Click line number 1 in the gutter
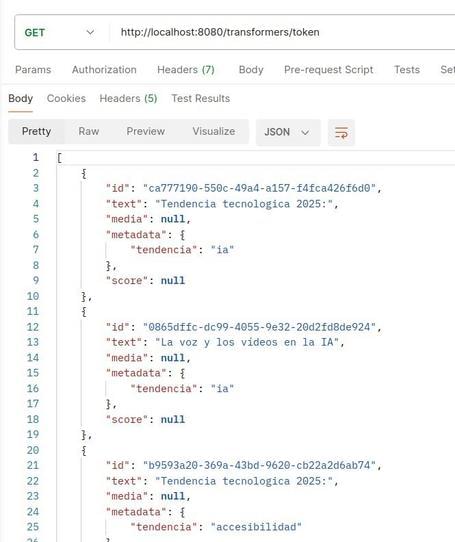Image resolution: width=455 pixels, height=542 pixels. [x=36, y=158]
